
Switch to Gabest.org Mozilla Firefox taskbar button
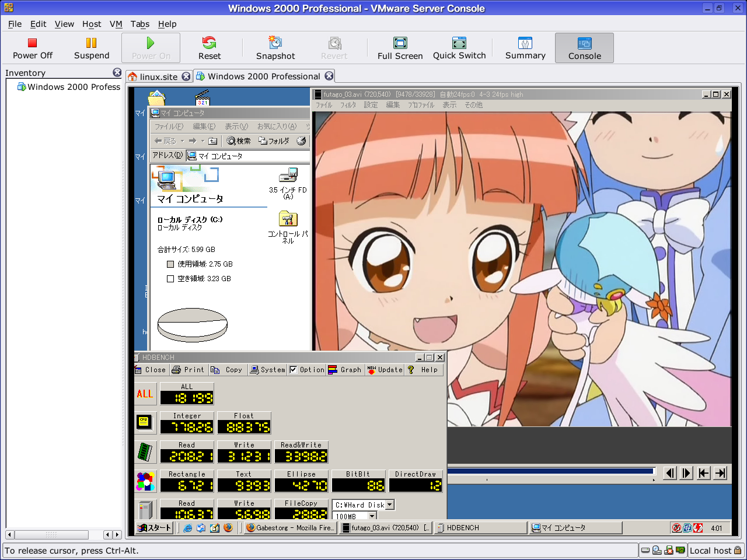point(289,528)
